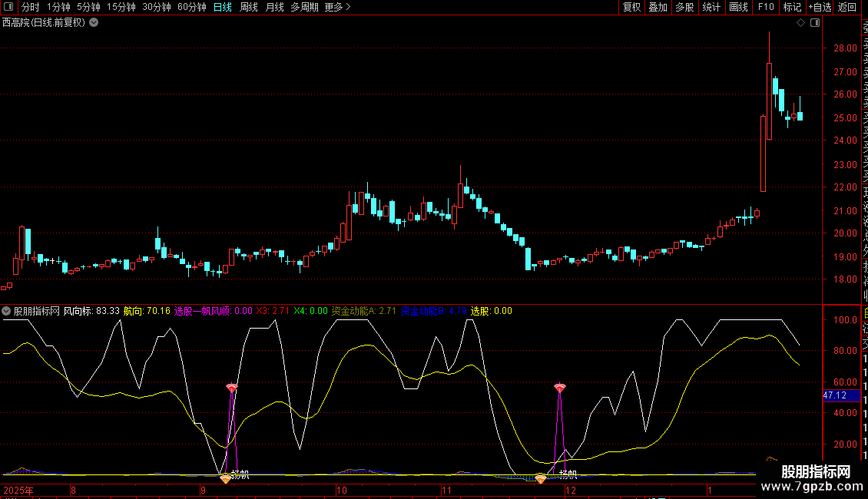The width and height of the screenshot is (868, 499).
Task: Toggle the right panel icon near the price axis
Action: (815, 23)
